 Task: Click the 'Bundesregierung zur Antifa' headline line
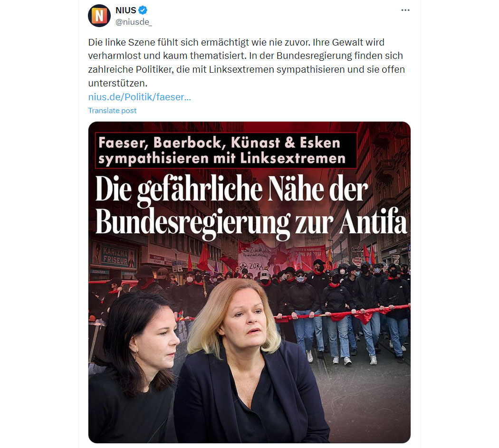[x=251, y=223]
